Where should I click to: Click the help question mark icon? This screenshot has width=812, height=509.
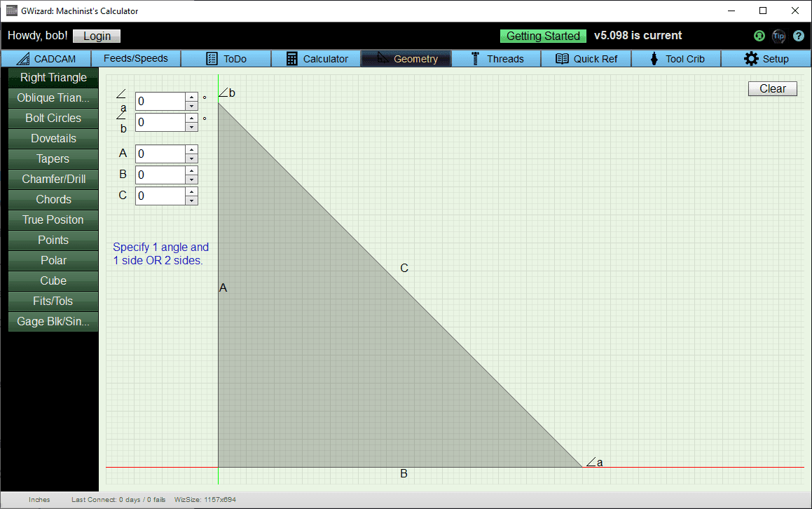tap(799, 36)
